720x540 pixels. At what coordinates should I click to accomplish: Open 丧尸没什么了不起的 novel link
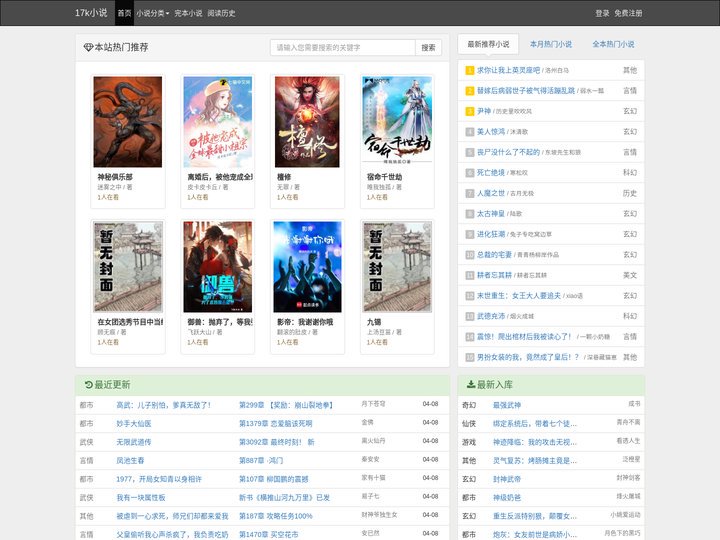pyautogui.click(x=508, y=152)
